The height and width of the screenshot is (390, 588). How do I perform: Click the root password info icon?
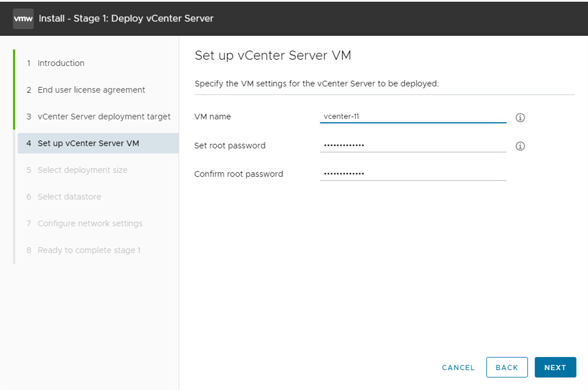pos(520,146)
